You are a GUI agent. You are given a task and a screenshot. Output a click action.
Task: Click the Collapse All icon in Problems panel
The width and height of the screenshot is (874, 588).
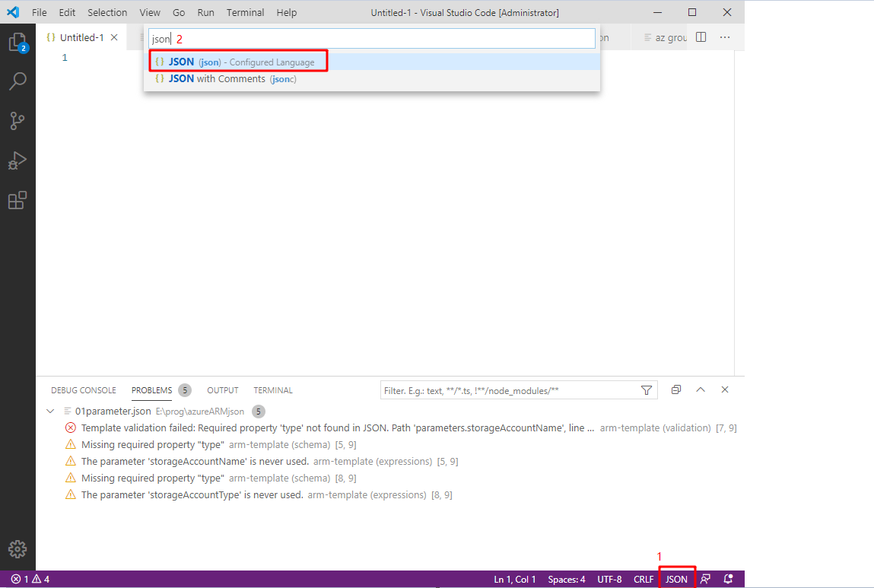(x=676, y=389)
